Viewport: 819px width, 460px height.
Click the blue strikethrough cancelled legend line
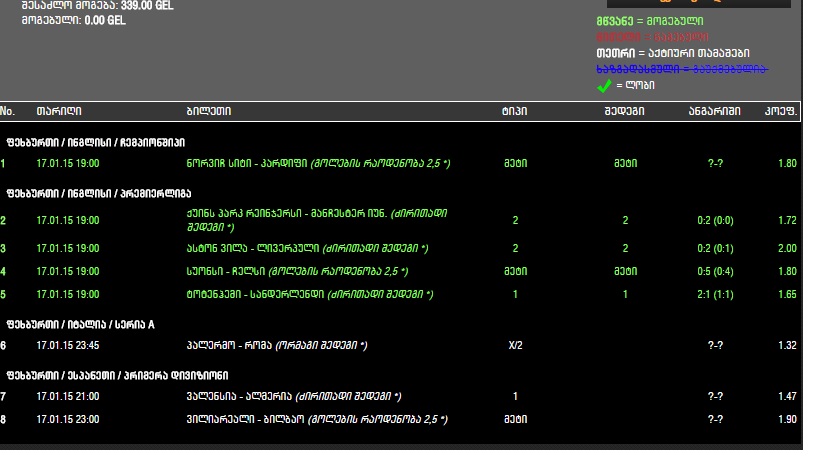[682, 69]
